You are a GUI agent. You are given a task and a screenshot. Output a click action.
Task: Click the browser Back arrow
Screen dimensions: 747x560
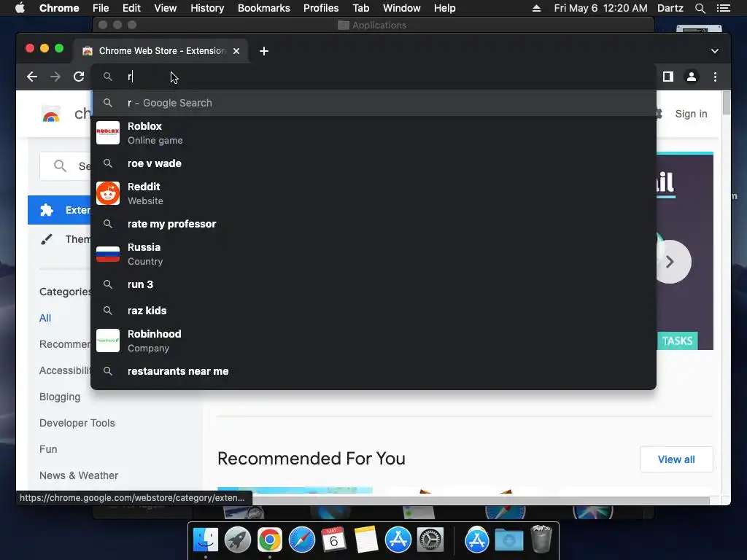tap(32, 77)
